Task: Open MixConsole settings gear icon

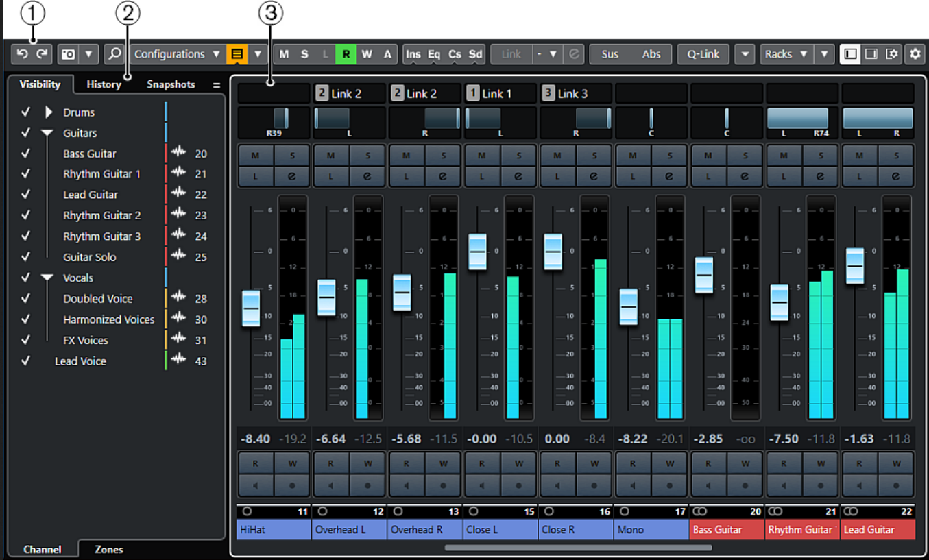Action: click(x=915, y=54)
